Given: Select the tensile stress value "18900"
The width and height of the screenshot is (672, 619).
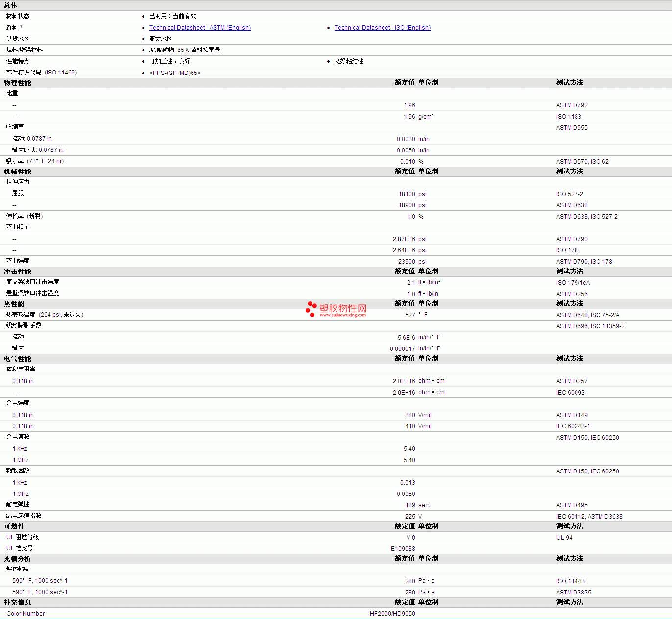Looking at the screenshot, I should 407,205.
